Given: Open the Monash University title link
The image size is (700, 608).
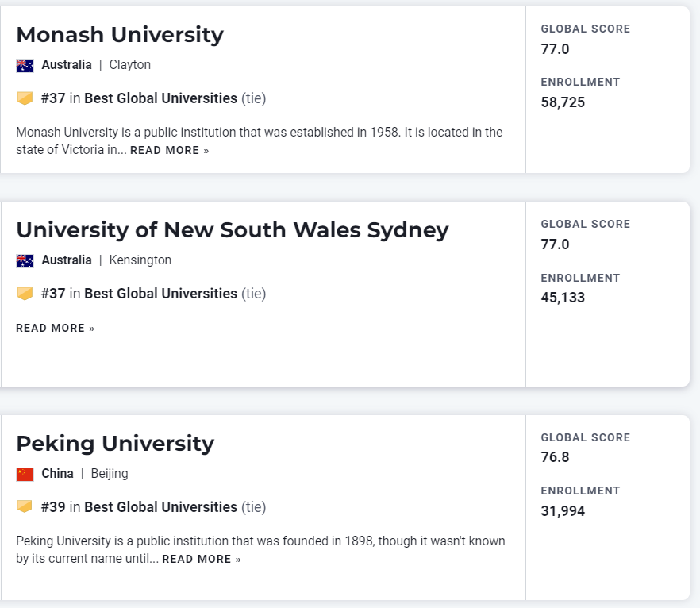Looking at the screenshot, I should pos(120,35).
